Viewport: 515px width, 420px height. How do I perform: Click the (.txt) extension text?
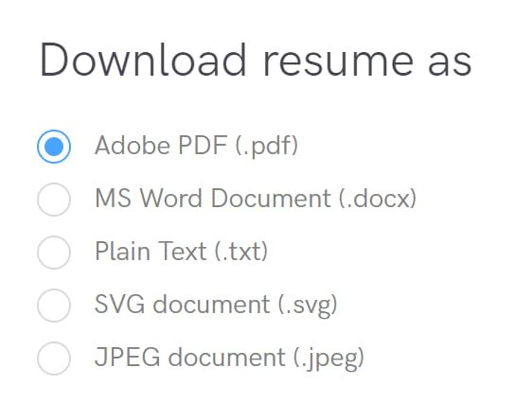point(241,252)
